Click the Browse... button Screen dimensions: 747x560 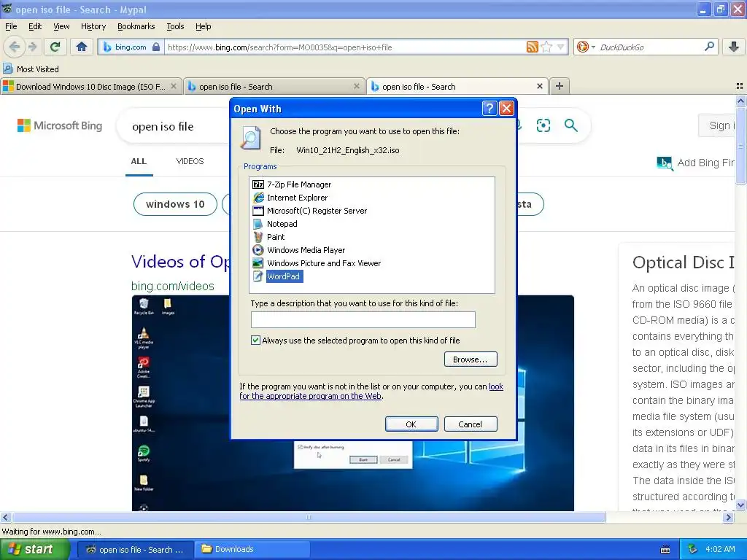click(471, 359)
